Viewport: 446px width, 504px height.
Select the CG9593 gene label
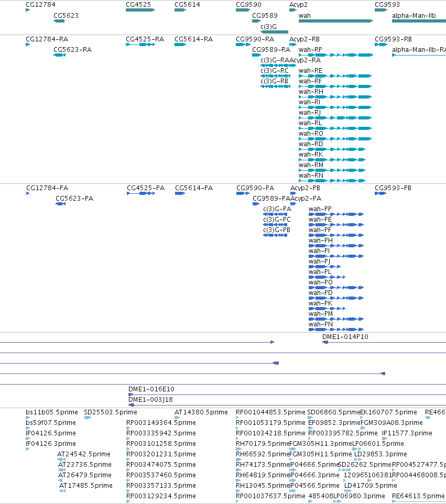pos(387,5)
